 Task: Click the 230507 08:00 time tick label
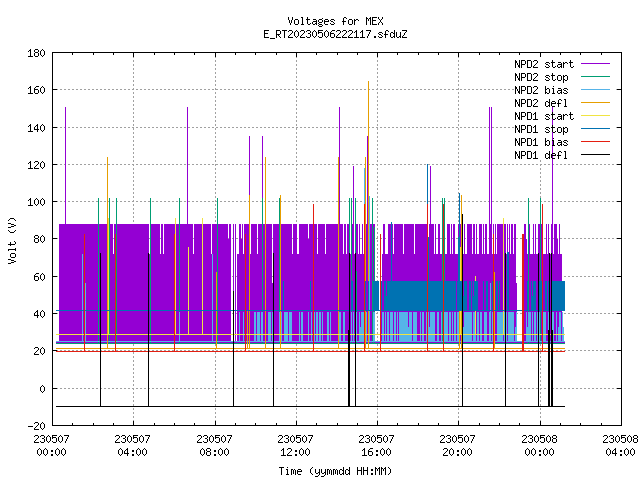[214, 446]
